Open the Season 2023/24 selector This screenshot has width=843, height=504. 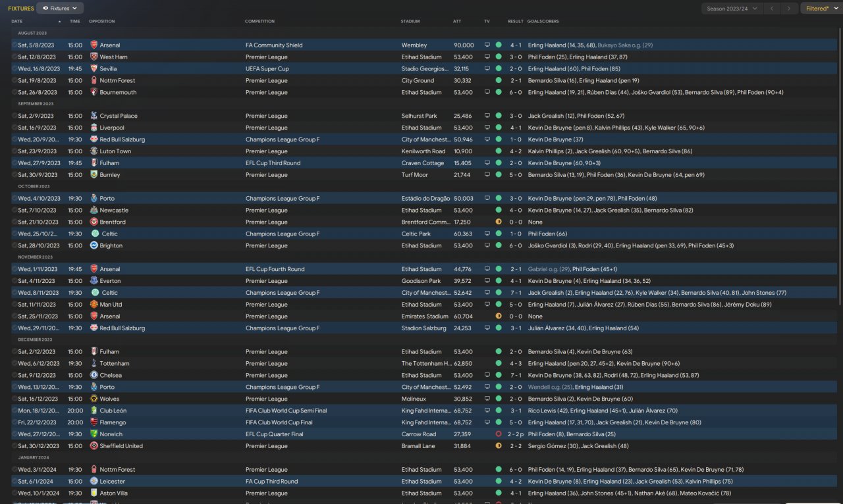[732, 9]
